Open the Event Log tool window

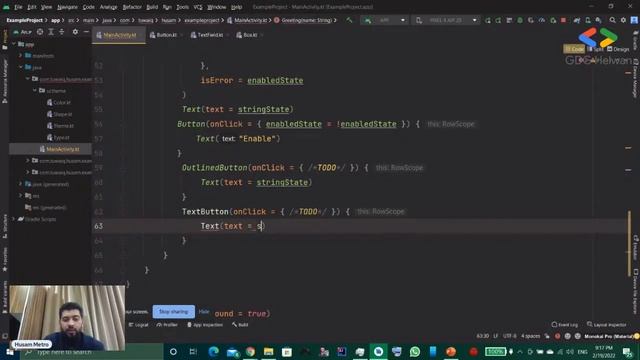(565, 324)
